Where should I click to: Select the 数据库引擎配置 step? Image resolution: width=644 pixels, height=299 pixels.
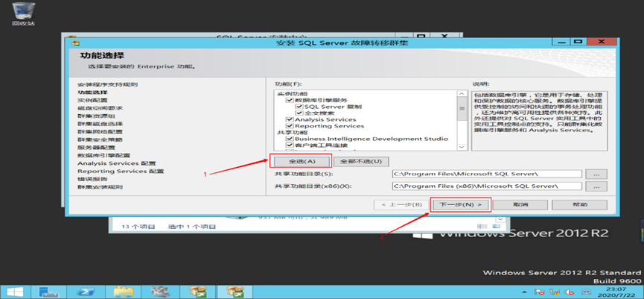coord(103,155)
